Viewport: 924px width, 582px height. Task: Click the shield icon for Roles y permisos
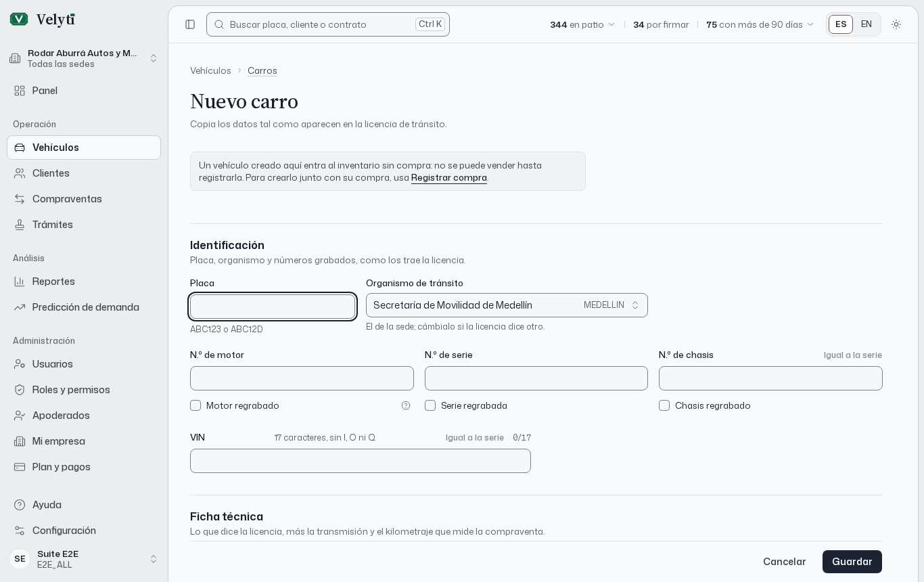tap(20, 390)
